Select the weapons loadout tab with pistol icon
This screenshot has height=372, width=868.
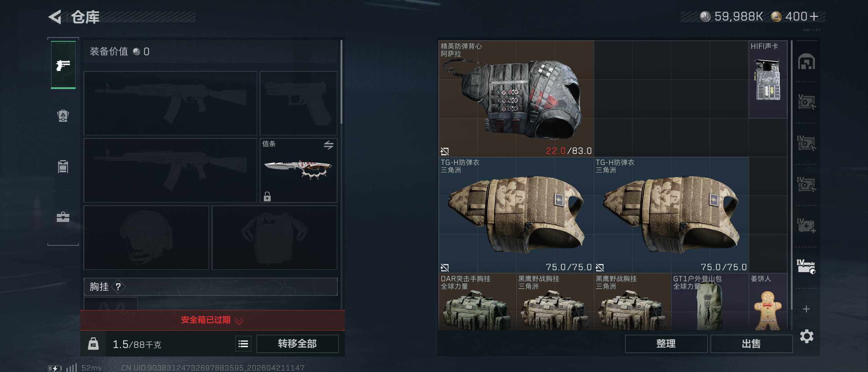tap(63, 65)
